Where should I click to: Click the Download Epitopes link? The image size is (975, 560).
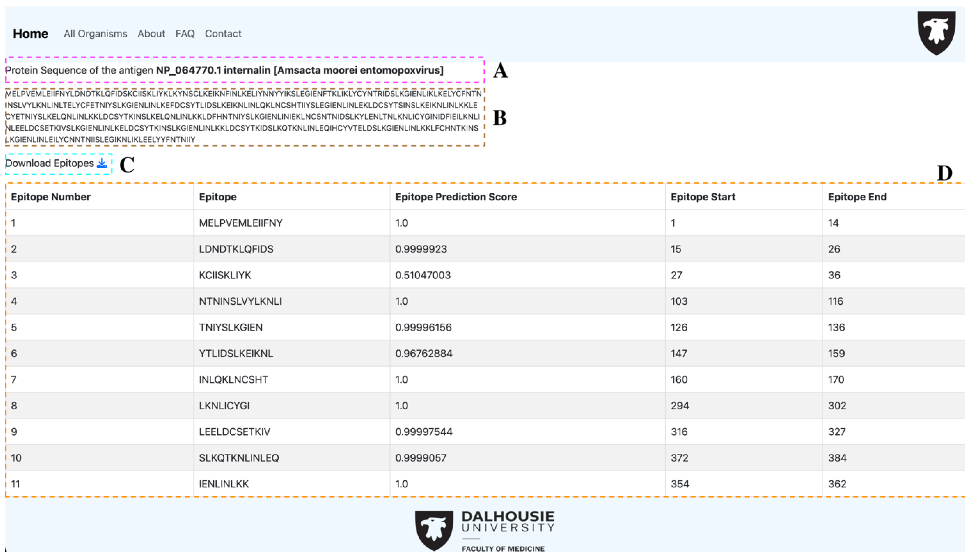tap(50, 164)
